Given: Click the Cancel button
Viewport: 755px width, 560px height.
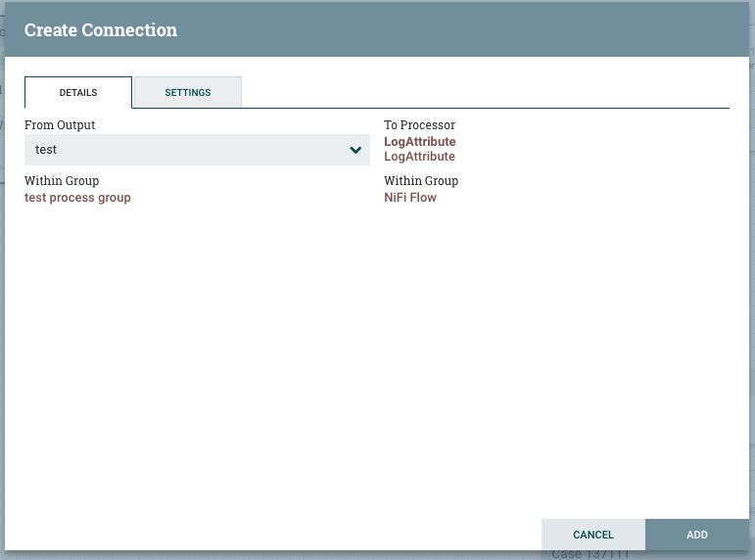Looking at the screenshot, I should point(593,535).
